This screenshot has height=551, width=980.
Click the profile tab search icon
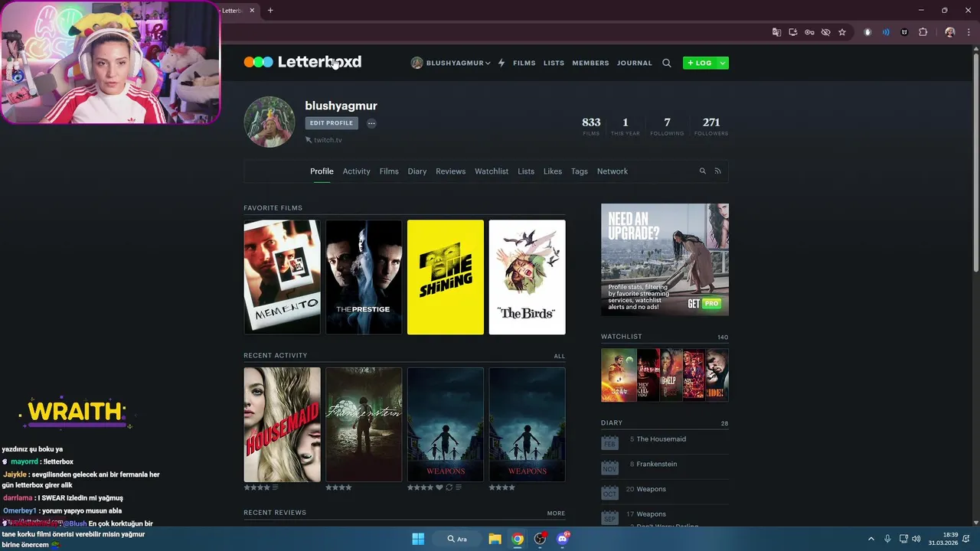(702, 171)
